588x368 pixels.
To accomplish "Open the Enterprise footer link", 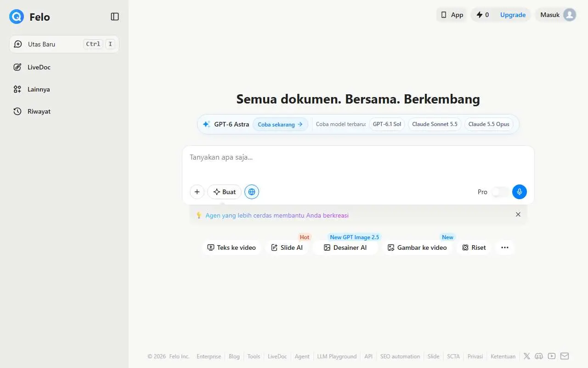I will tap(209, 356).
